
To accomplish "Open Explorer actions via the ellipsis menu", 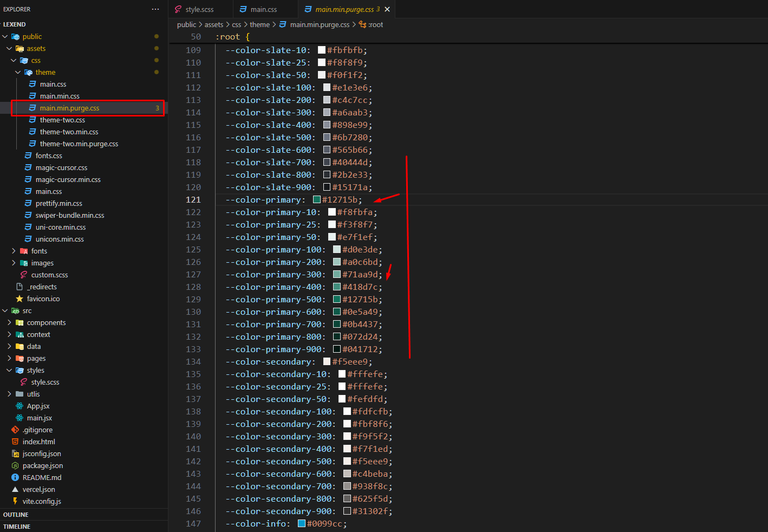I will tap(155, 9).
